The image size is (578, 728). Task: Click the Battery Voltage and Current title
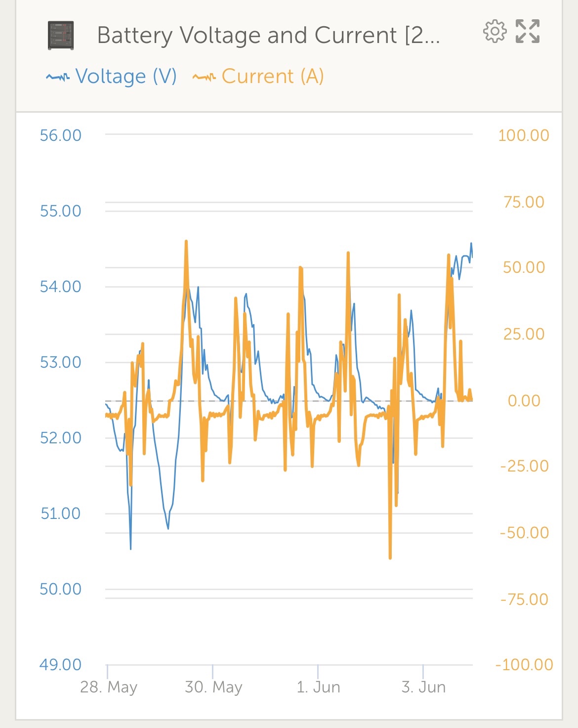[x=268, y=36]
